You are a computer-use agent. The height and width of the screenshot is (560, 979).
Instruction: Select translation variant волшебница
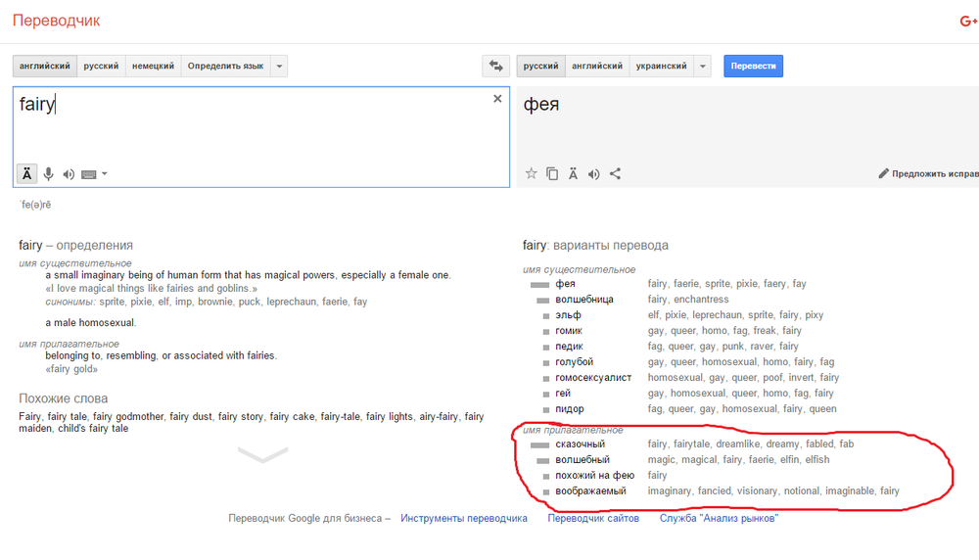coord(584,299)
